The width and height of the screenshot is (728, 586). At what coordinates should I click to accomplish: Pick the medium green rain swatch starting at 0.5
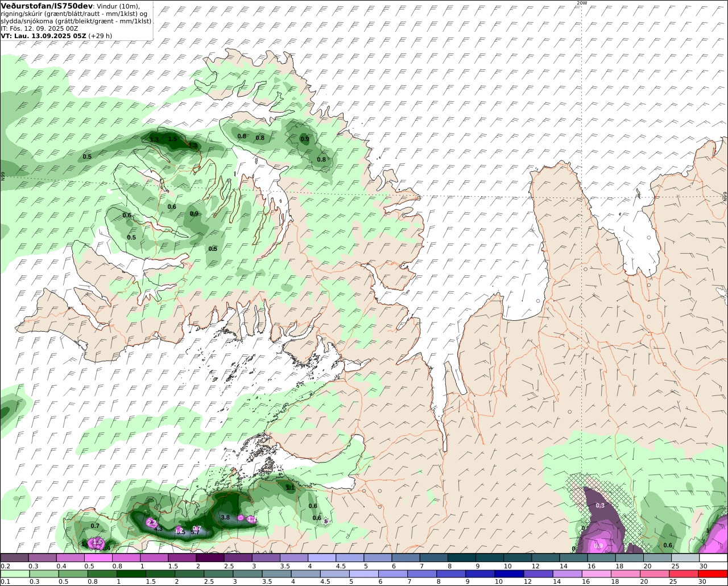coord(73,573)
